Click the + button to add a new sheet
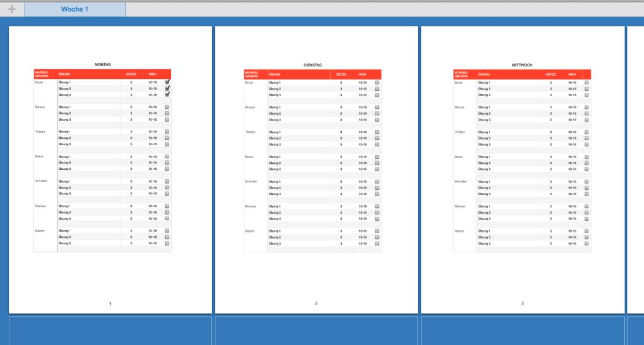 pyautogui.click(x=12, y=9)
